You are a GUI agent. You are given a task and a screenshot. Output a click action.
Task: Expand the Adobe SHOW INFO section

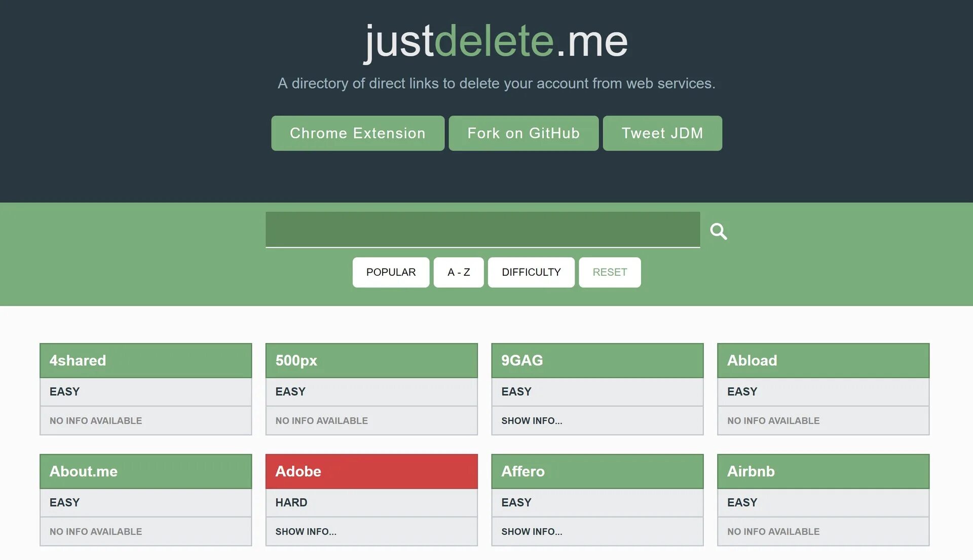305,531
